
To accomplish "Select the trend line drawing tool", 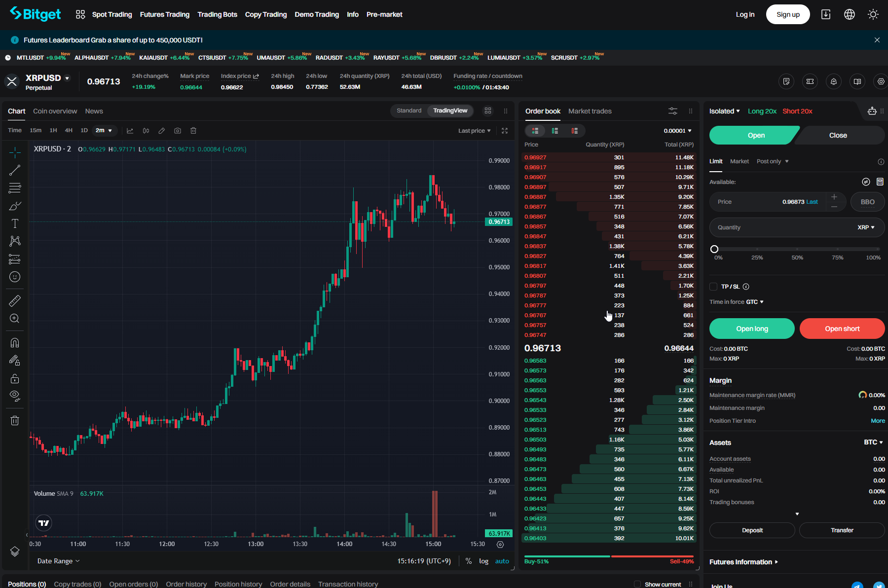I will [15, 170].
